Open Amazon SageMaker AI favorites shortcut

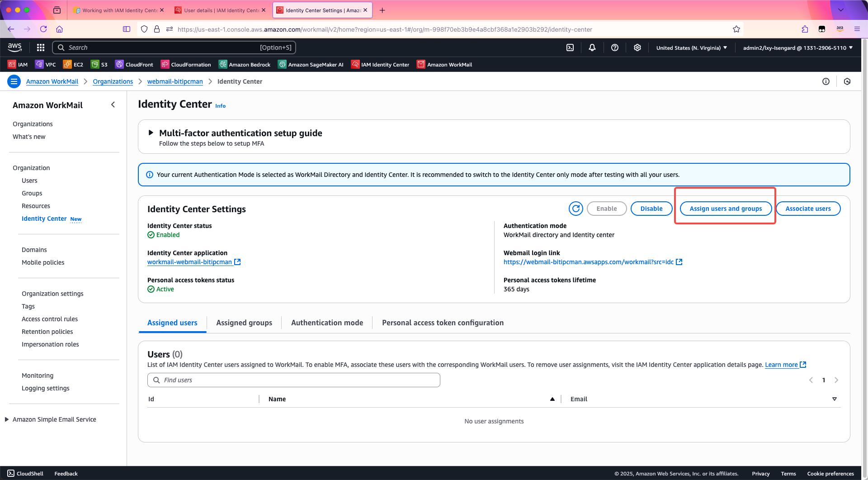pyautogui.click(x=311, y=64)
